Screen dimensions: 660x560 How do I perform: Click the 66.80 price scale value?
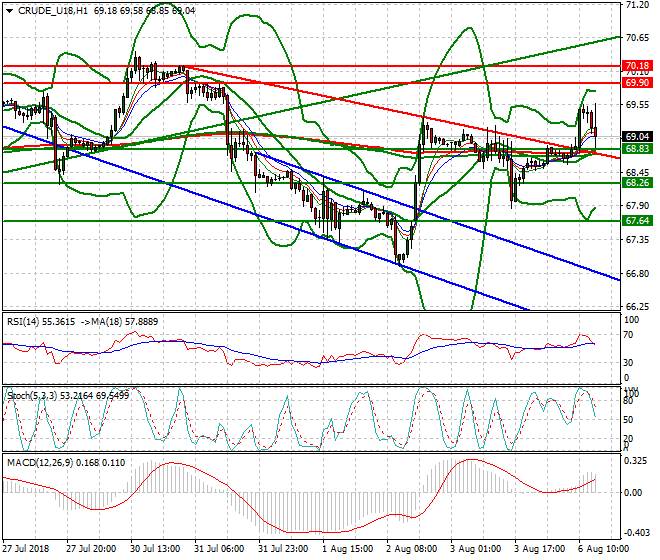coord(637,274)
